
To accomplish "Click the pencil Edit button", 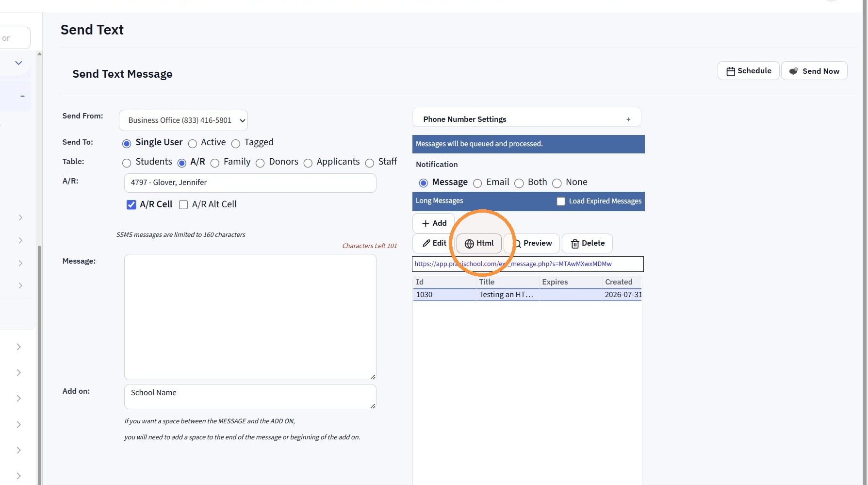I will (x=434, y=243).
